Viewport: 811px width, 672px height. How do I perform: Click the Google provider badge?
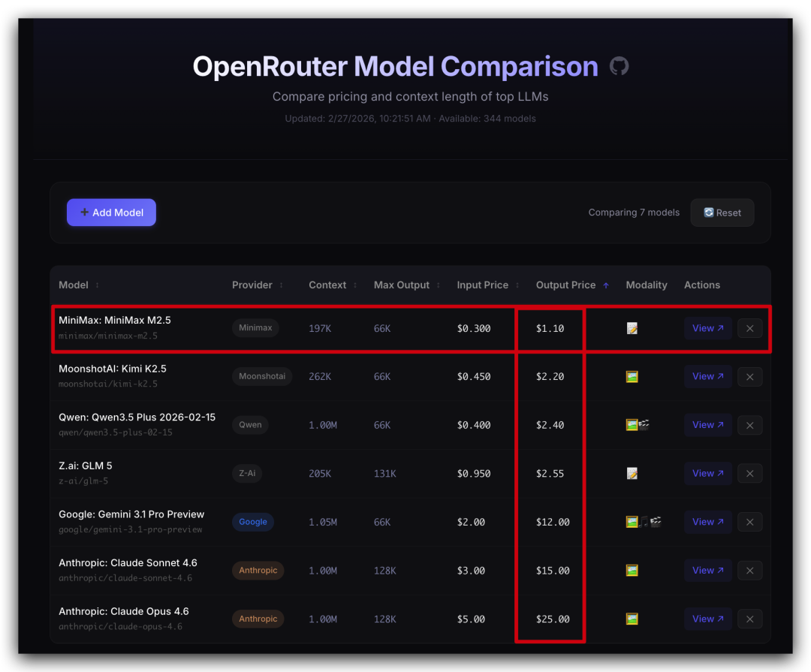[x=253, y=522]
